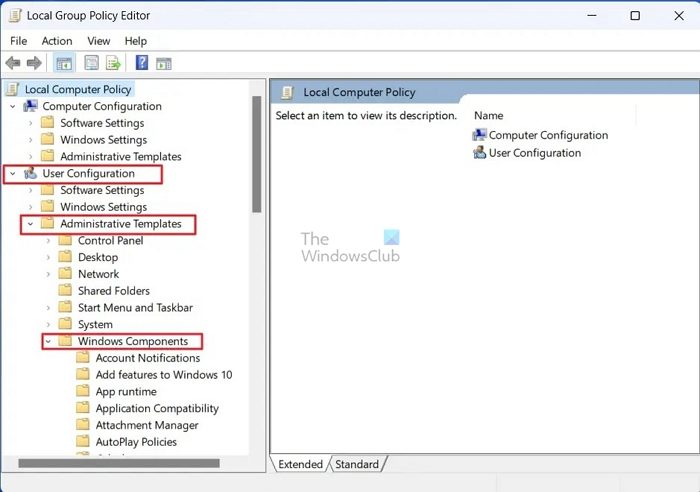
Task: Click the Forward arrow toolbar icon
Action: (x=34, y=63)
